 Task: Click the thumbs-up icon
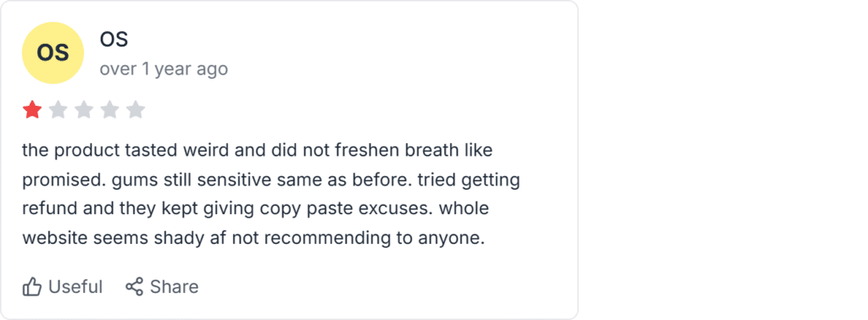pos(32,287)
